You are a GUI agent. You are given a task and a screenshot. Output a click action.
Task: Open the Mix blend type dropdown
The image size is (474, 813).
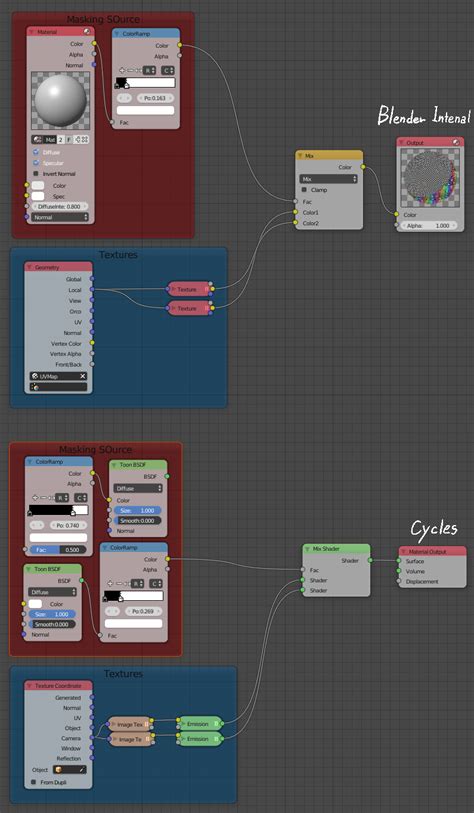pyautogui.click(x=328, y=178)
